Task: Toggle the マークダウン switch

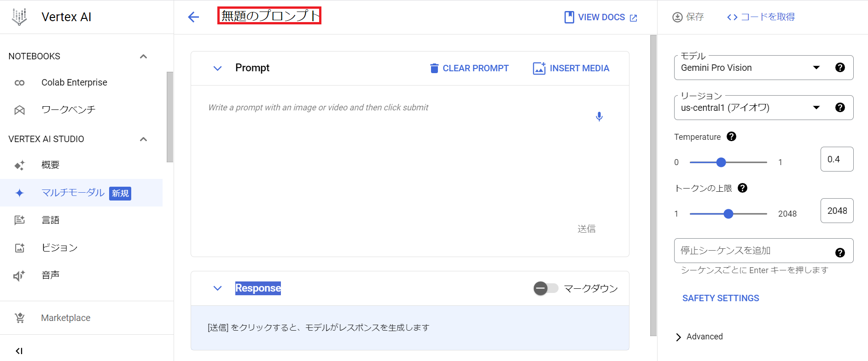Action: (546, 288)
